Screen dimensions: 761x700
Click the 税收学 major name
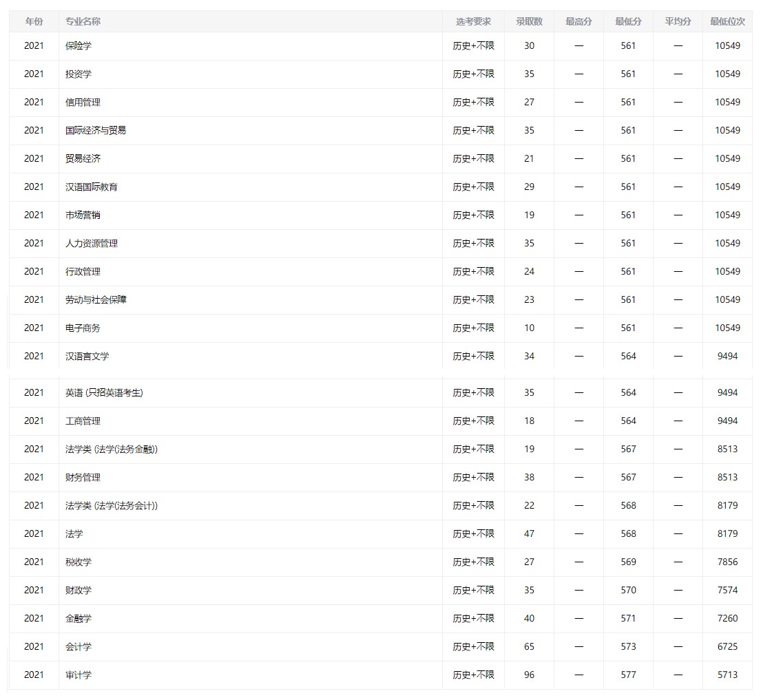(x=79, y=562)
